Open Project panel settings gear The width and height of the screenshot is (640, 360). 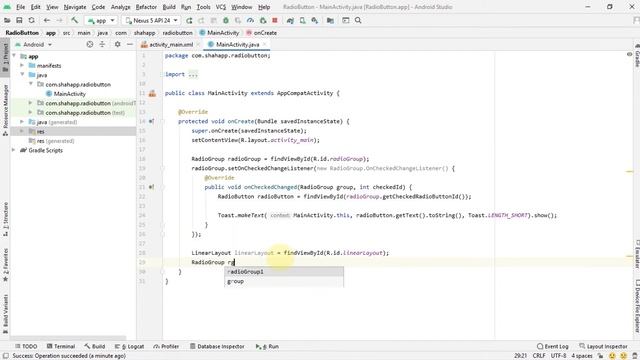tap(118, 44)
